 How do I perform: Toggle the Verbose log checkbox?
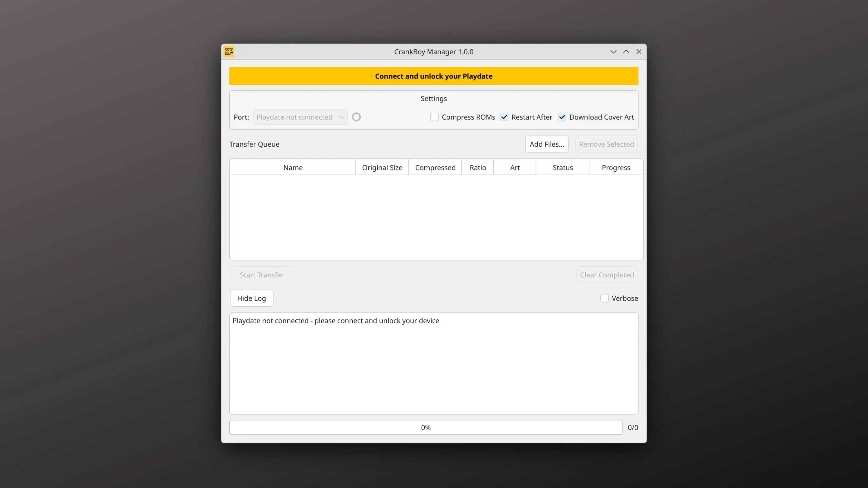tap(604, 298)
